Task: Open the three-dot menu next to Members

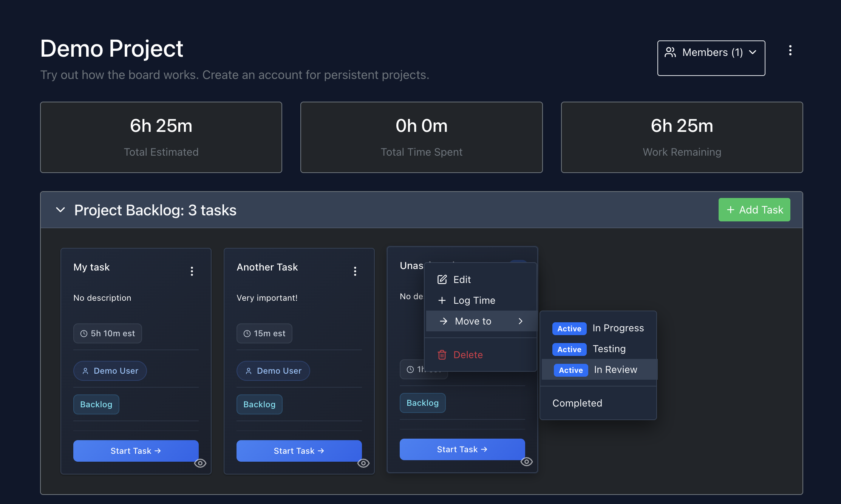Action: [790, 51]
